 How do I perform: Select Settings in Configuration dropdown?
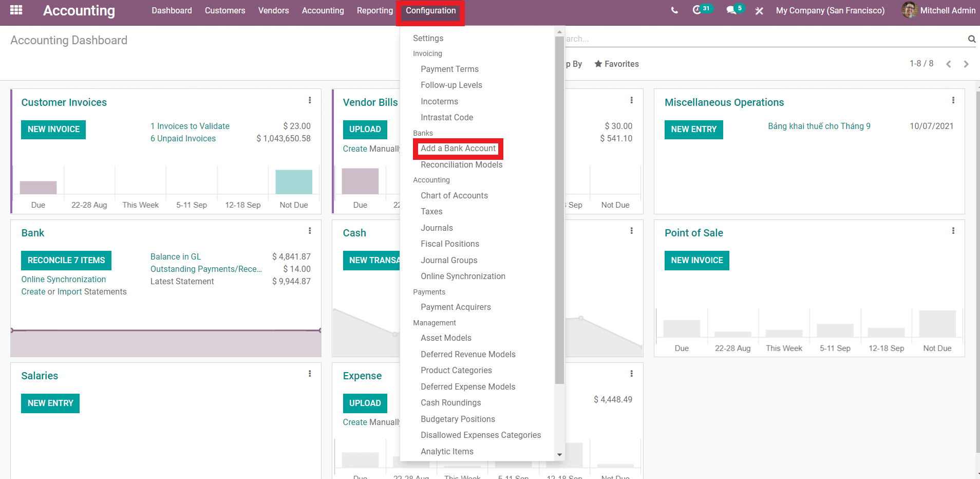428,38
